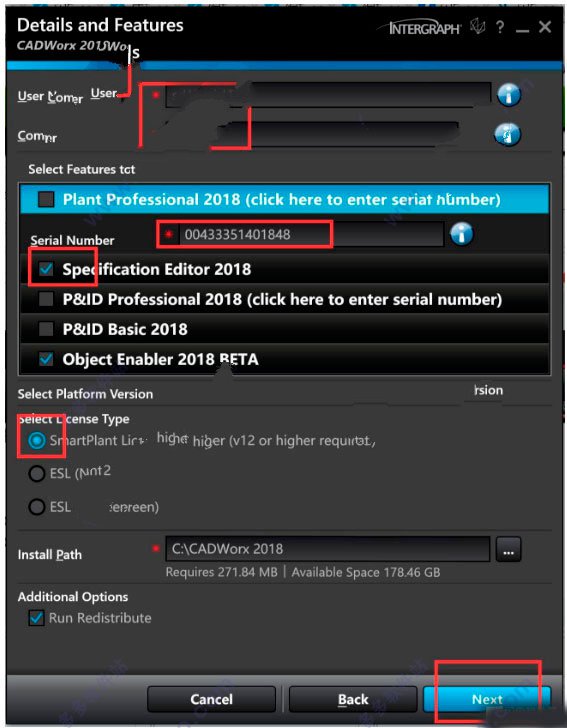The height and width of the screenshot is (728, 567).
Task: Click the Next button
Action: (x=487, y=699)
